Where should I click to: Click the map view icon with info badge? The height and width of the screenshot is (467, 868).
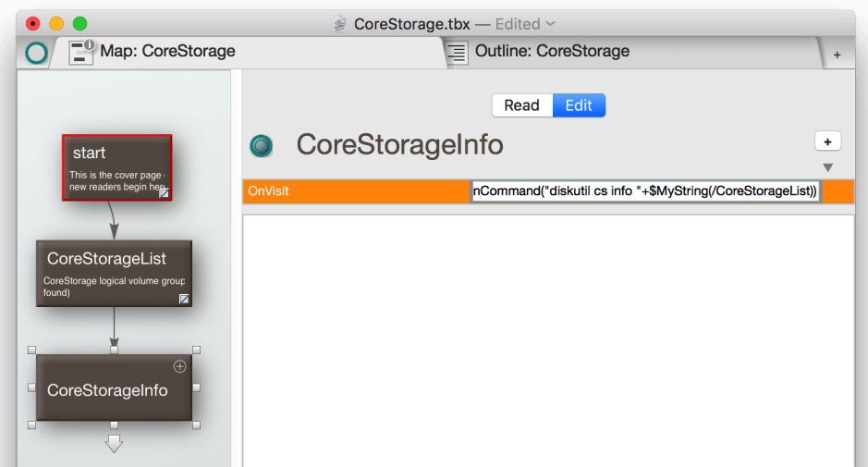pyautogui.click(x=82, y=52)
